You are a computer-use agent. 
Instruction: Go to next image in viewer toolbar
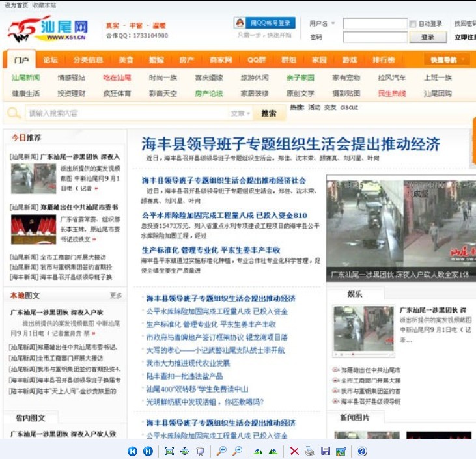point(148,451)
